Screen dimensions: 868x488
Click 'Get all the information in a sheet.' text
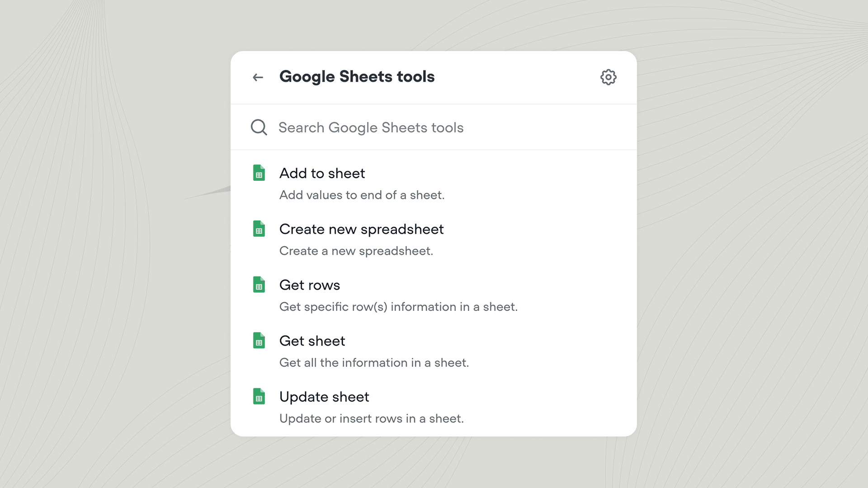pos(374,362)
